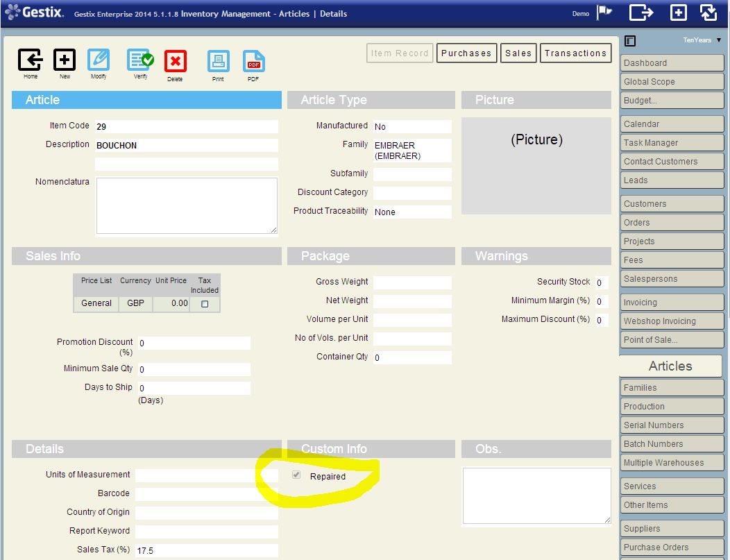
Task: Open Fees in the sidebar
Action: tap(672, 260)
